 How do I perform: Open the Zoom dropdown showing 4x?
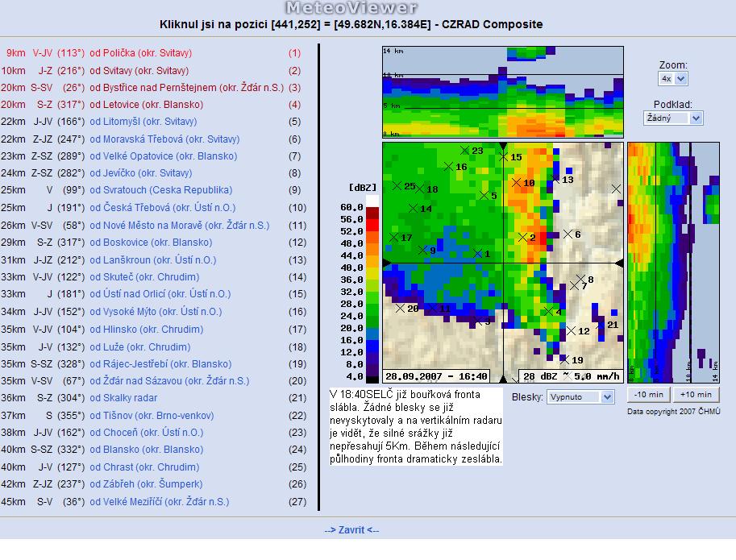point(673,78)
